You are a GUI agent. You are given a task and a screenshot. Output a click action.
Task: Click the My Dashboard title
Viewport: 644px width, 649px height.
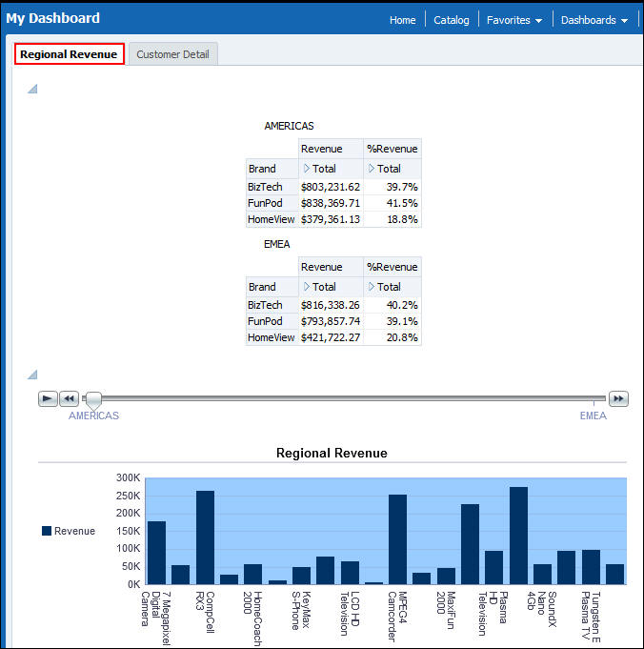(52, 18)
